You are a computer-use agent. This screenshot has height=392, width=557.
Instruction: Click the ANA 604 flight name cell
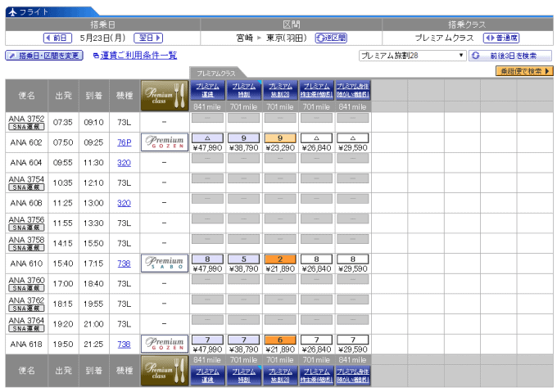27,163
